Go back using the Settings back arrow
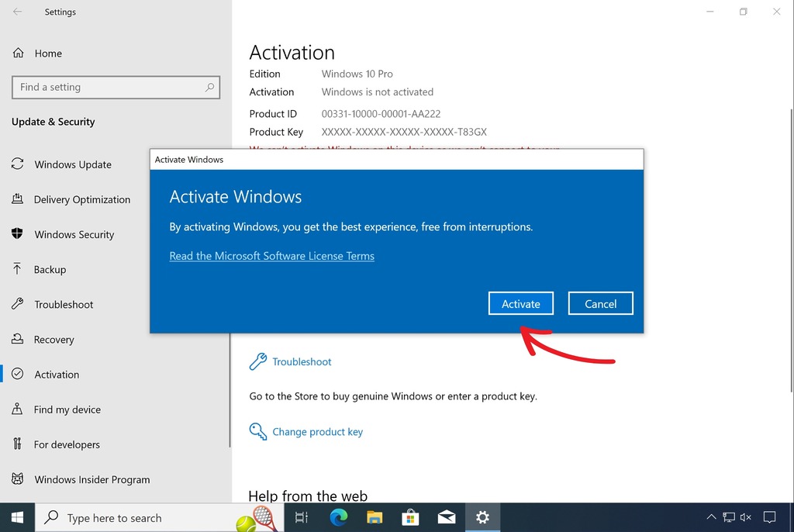Image resolution: width=794 pixels, height=532 pixels. 17,12
